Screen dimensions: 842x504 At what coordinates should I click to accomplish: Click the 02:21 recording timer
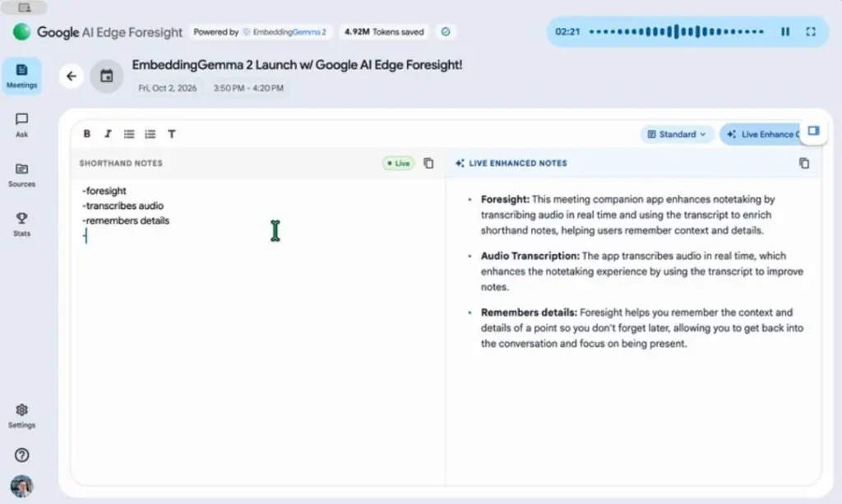pos(567,32)
